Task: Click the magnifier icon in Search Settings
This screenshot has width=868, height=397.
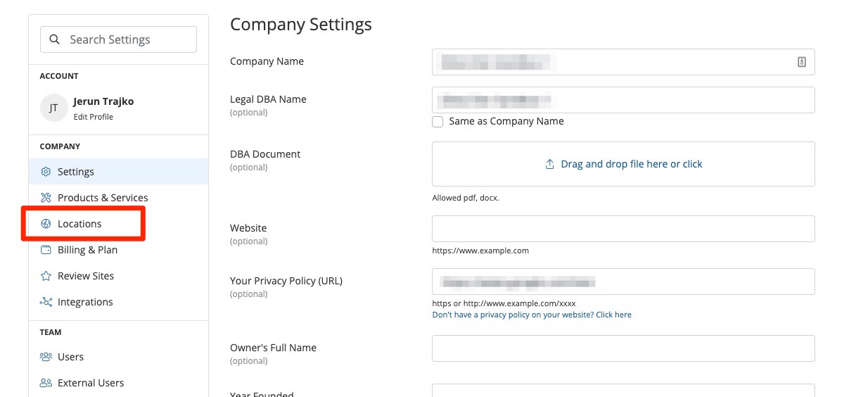Action: (55, 40)
